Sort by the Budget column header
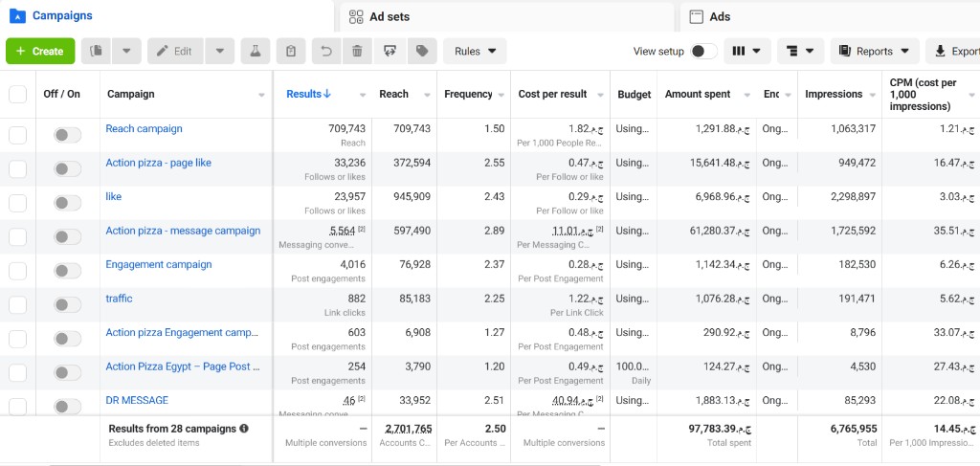 tap(634, 95)
